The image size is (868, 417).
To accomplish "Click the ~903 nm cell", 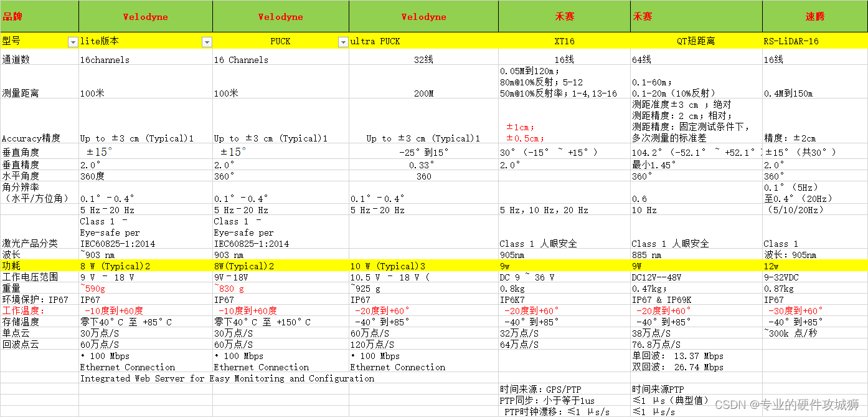I will pos(146,254).
